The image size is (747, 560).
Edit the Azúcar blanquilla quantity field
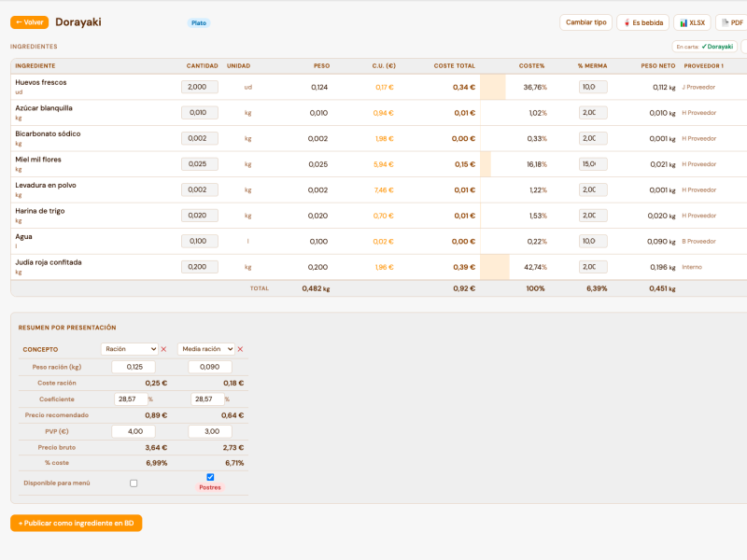point(200,113)
